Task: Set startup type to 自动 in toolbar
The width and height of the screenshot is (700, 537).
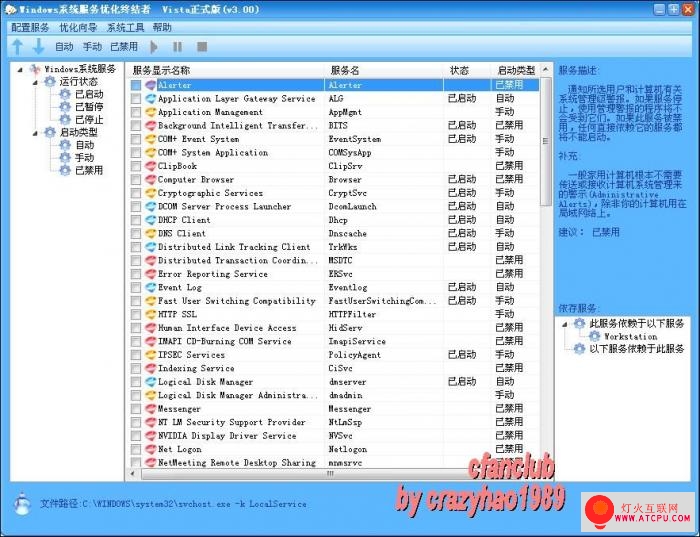Action: pyautogui.click(x=64, y=46)
